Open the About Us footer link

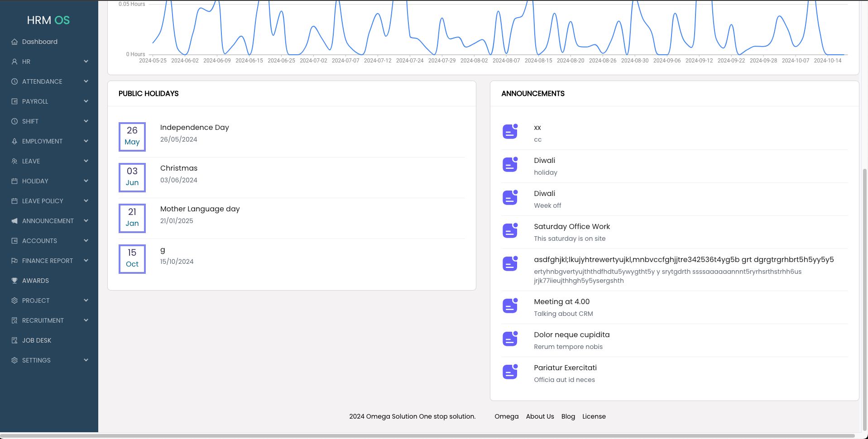click(540, 416)
